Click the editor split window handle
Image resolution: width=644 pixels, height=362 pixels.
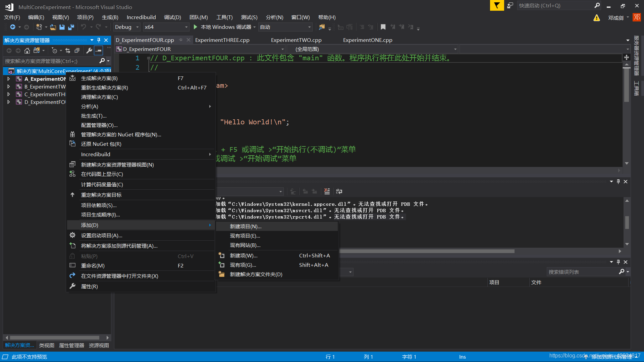pyautogui.click(x=626, y=58)
